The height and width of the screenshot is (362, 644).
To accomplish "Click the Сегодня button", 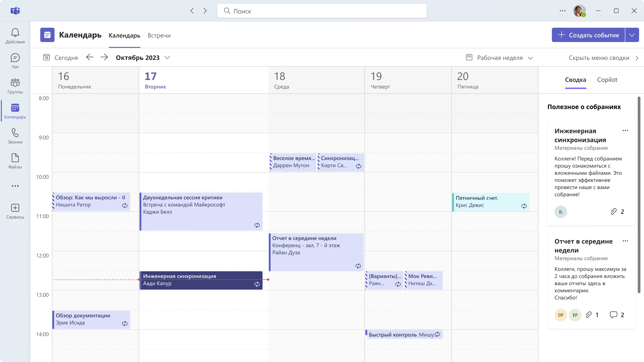I will pyautogui.click(x=61, y=58).
